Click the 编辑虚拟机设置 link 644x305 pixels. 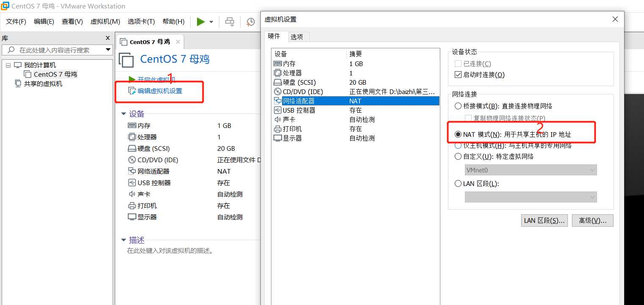point(160,91)
